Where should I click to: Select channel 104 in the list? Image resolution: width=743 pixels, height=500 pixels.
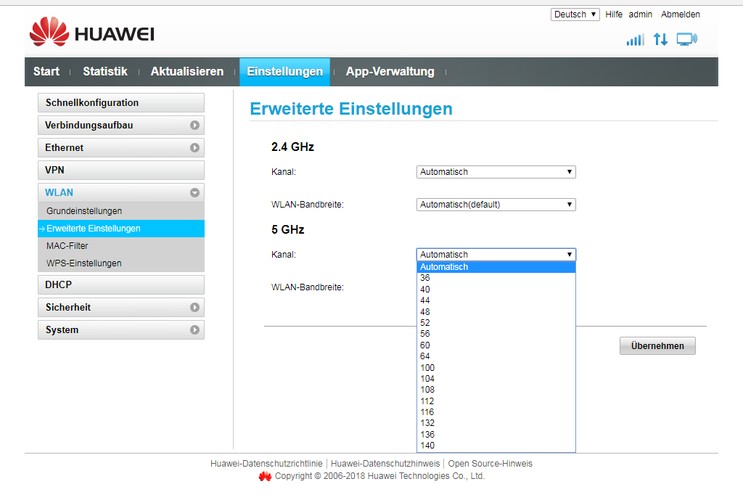point(496,379)
